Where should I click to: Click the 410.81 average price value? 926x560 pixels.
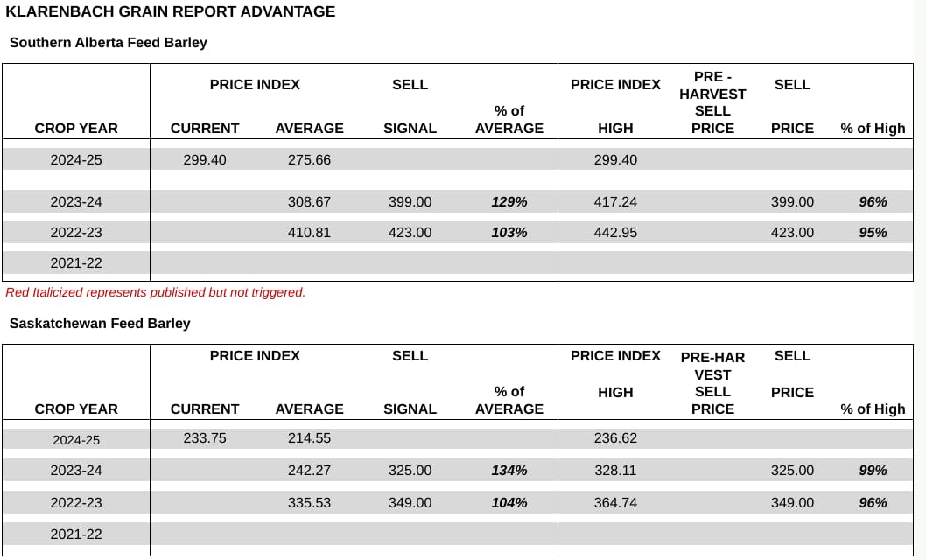(309, 233)
